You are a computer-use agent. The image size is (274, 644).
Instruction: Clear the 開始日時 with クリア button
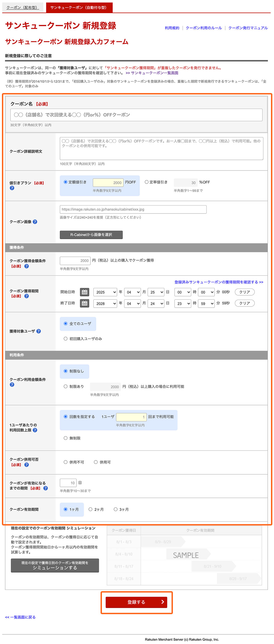[x=245, y=292]
